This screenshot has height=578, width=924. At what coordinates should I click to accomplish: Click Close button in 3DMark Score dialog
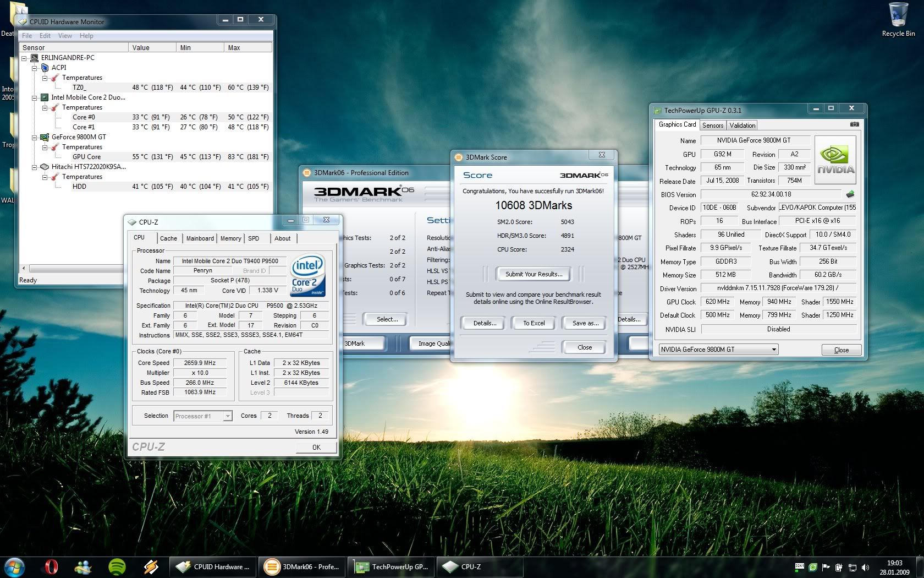(x=585, y=347)
